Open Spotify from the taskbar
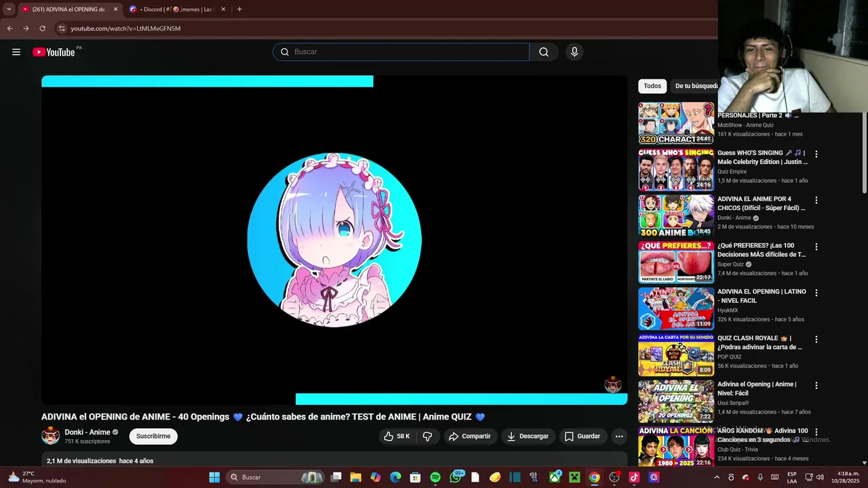The image size is (868, 488). [x=435, y=477]
